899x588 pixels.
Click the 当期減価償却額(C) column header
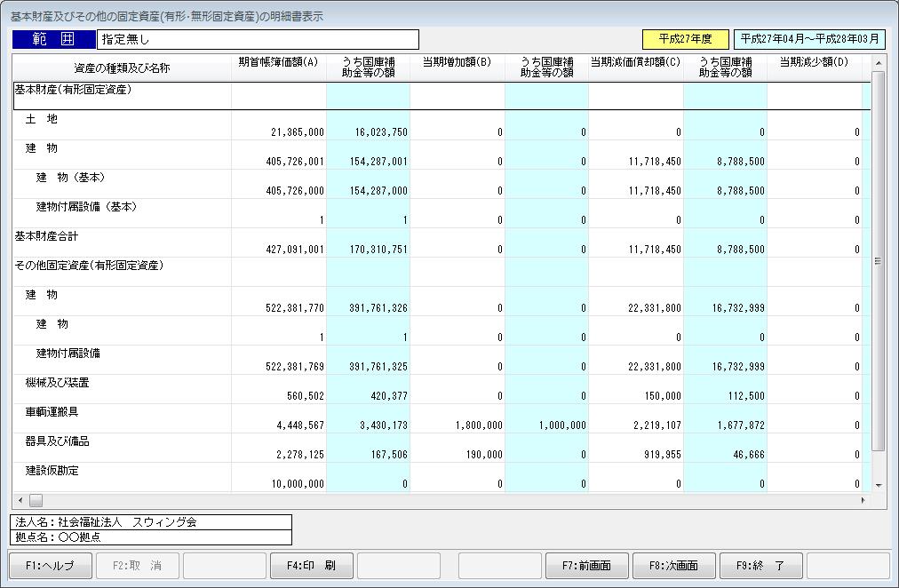point(635,62)
